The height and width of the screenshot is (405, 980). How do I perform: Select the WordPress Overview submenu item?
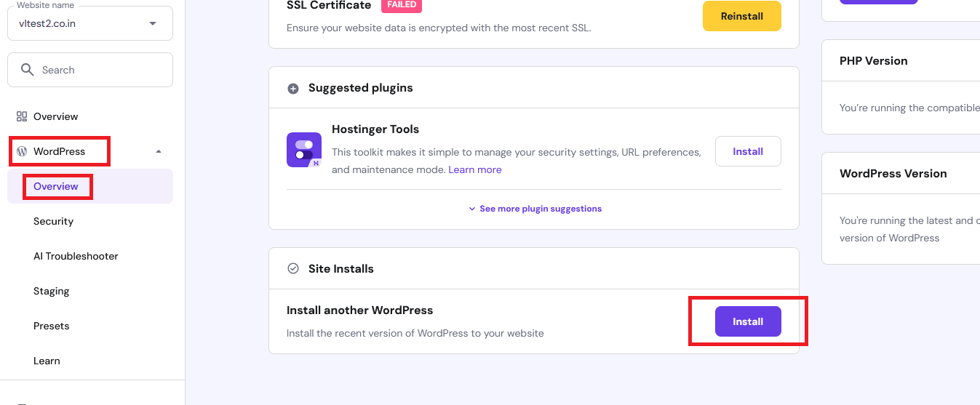tap(56, 186)
